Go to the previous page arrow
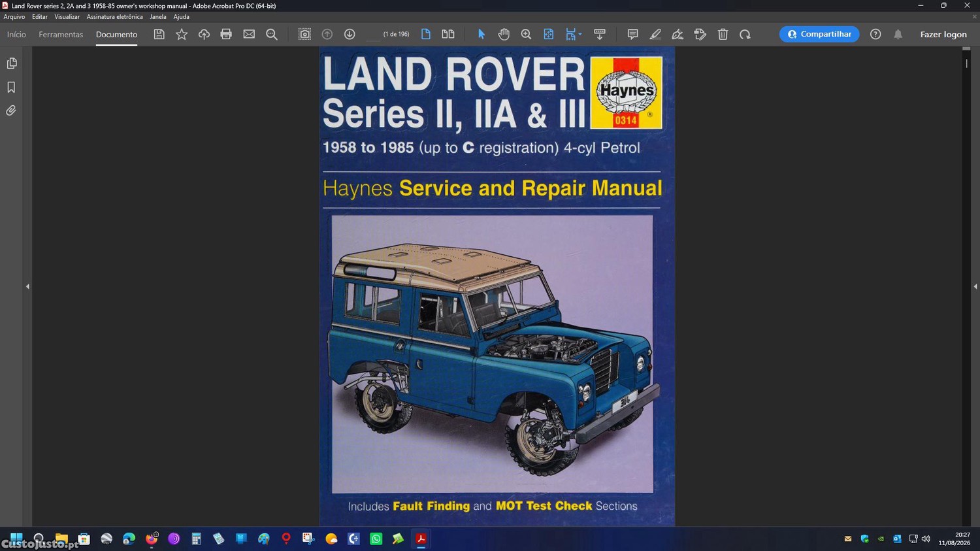 pos(327,34)
